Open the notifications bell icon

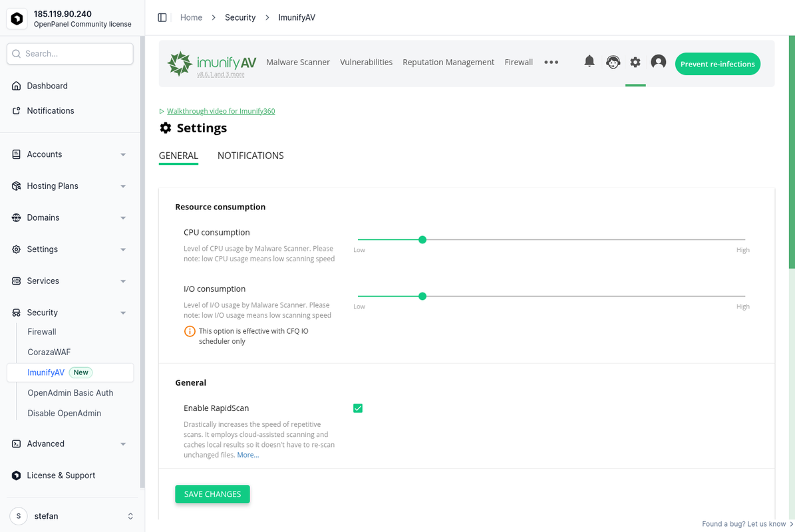point(589,61)
